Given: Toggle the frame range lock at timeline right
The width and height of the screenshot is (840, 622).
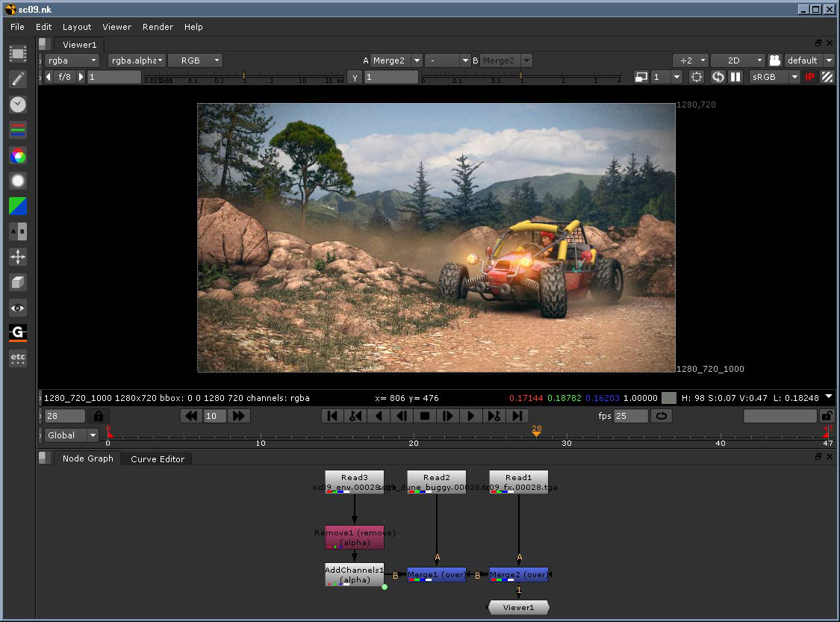Looking at the screenshot, I should click(827, 416).
